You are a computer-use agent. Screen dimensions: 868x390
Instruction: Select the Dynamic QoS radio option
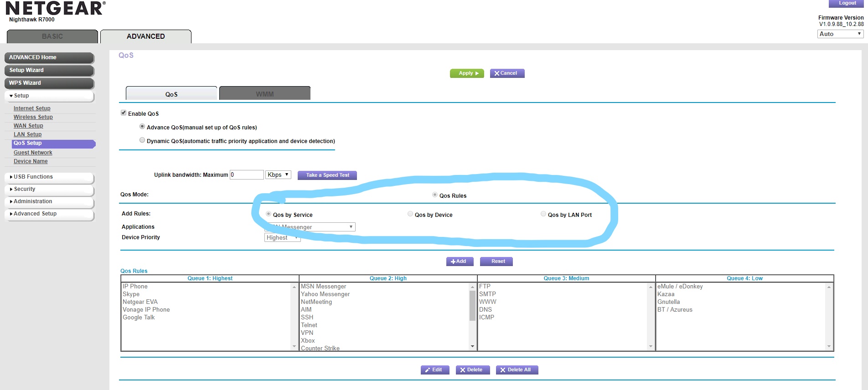click(142, 140)
